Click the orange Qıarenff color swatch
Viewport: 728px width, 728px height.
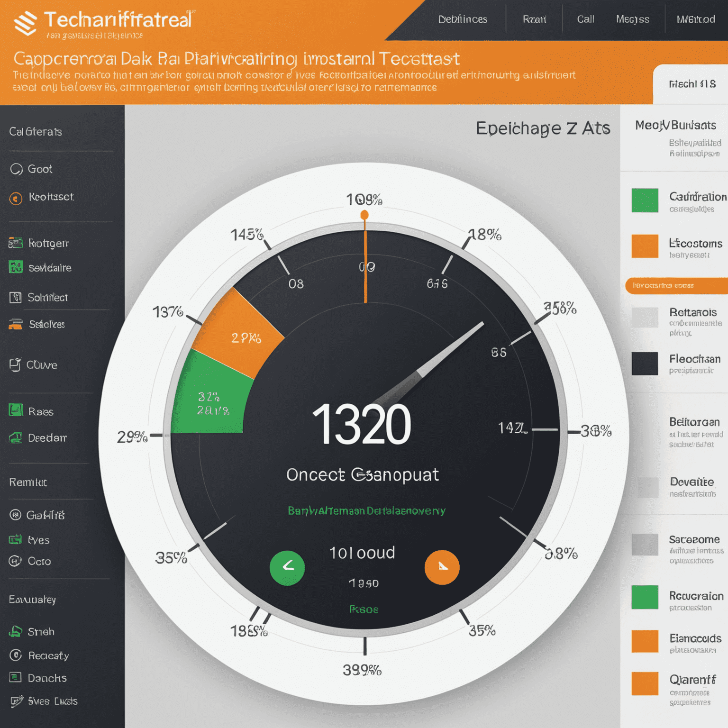[x=645, y=684]
